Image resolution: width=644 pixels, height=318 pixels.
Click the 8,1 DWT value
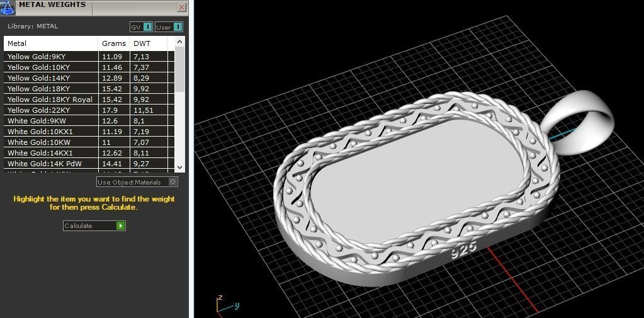[138, 121]
